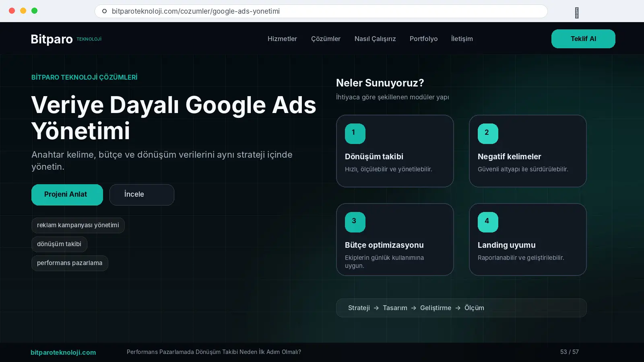
Task: Click the number 4 badge on Landing uyumu
Action: point(488,222)
